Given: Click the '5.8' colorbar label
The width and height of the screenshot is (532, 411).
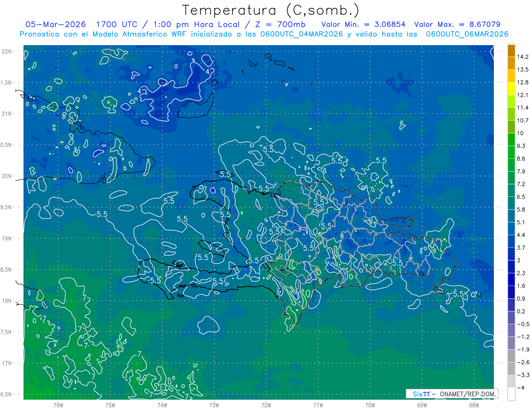Looking at the screenshot, I should tap(521, 209).
